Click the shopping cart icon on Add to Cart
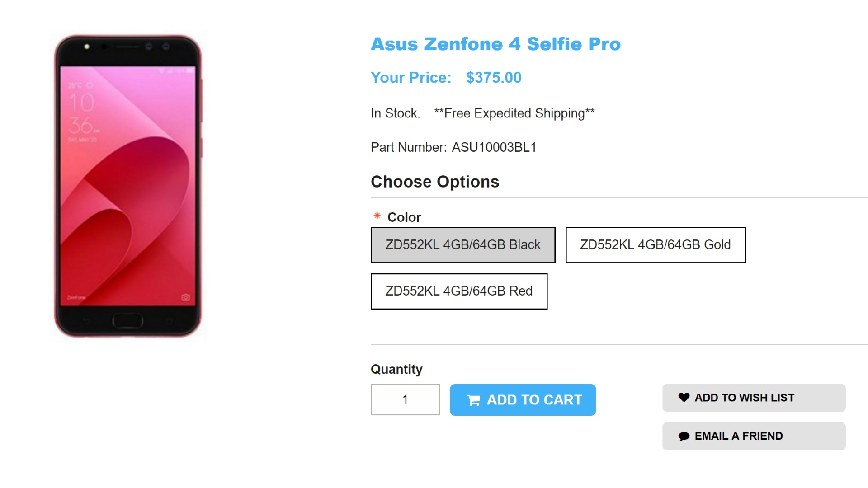This screenshot has width=868, height=488. pos(473,400)
